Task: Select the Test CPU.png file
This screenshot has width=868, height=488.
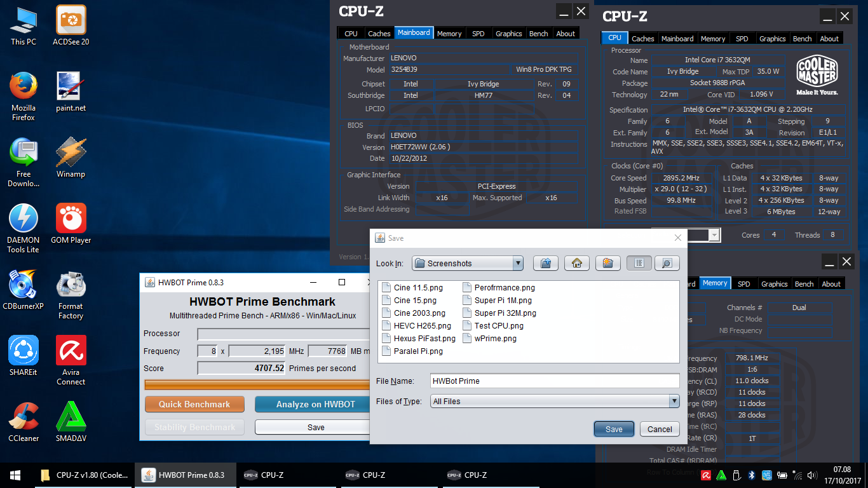Action: pyautogui.click(x=494, y=326)
